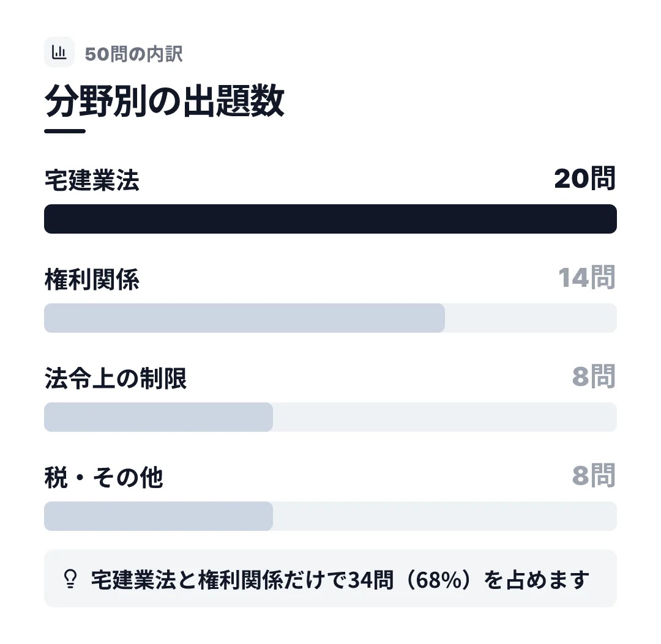Click the 14問 count value
Image resolution: width=661 pixels, height=644 pixels.
point(587,278)
